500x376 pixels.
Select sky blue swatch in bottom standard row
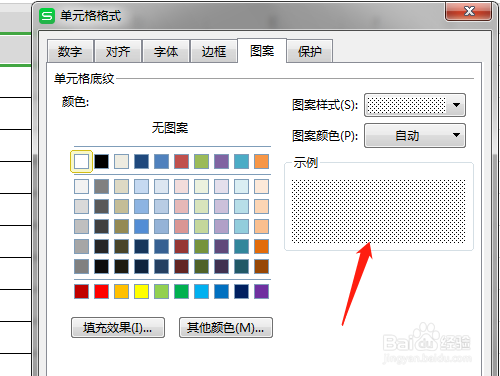pyautogui.click(x=201, y=291)
